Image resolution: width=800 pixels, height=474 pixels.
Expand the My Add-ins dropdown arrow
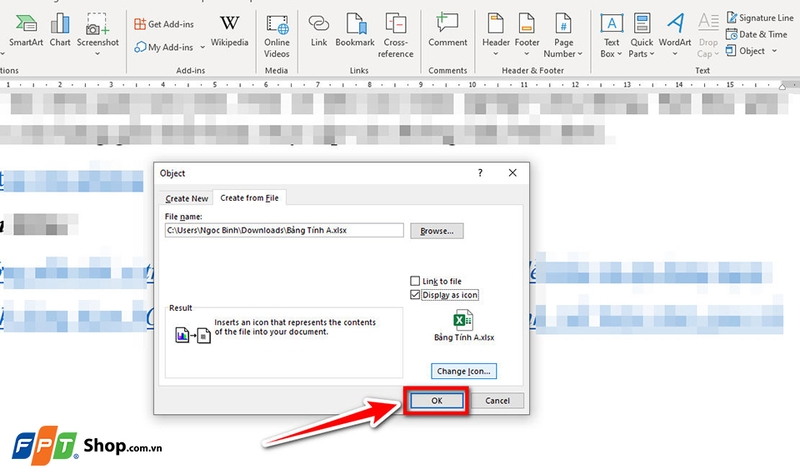coord(203,47)
